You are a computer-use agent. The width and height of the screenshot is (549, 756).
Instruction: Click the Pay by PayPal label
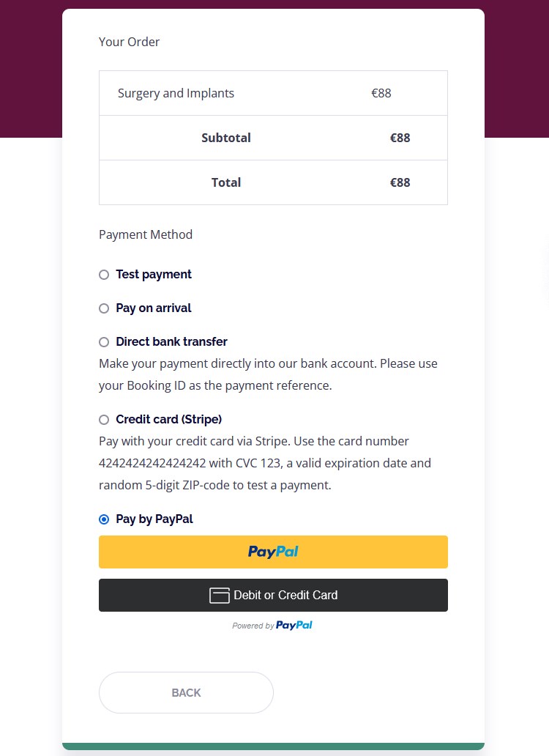tap(154, 519)
